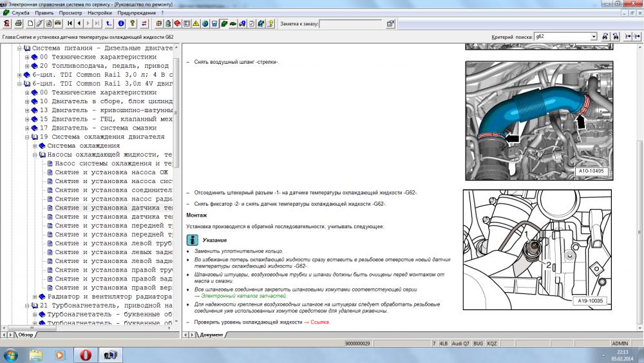Jump to first page using the first-page arrow
Viewport: 644px width, 363px height.
pyautogui.click(x=70, y=24)
